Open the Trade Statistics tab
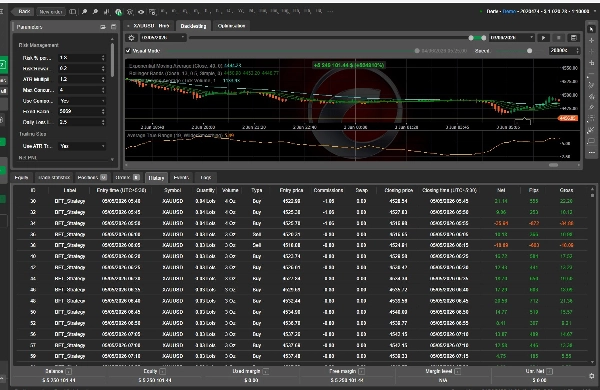Viewport: 600px width, 390px height. point(54,178)
